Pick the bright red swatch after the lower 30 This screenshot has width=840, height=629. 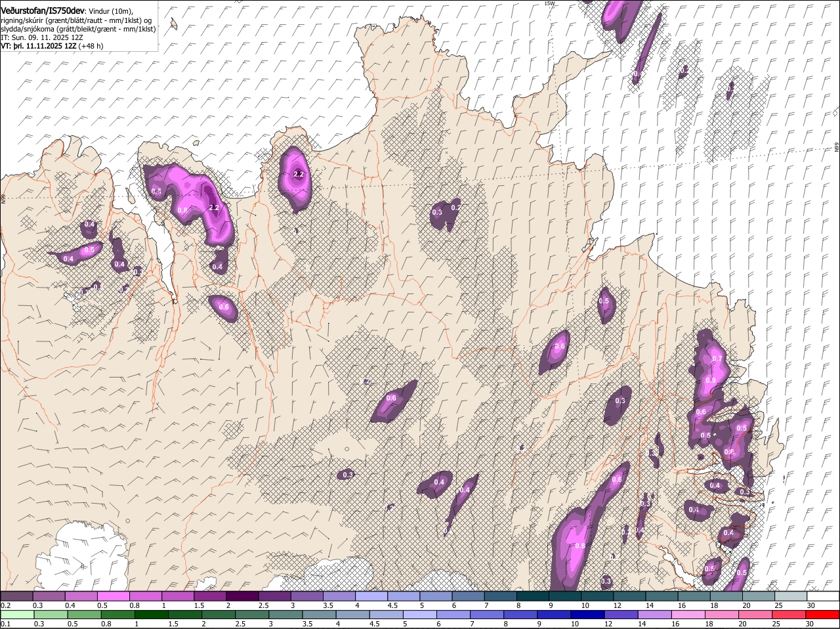point(822,615)
